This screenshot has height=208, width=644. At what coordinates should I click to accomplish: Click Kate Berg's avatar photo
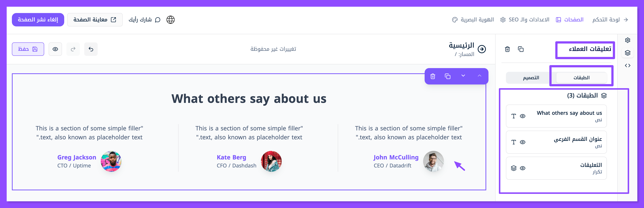tap(271, 161)
